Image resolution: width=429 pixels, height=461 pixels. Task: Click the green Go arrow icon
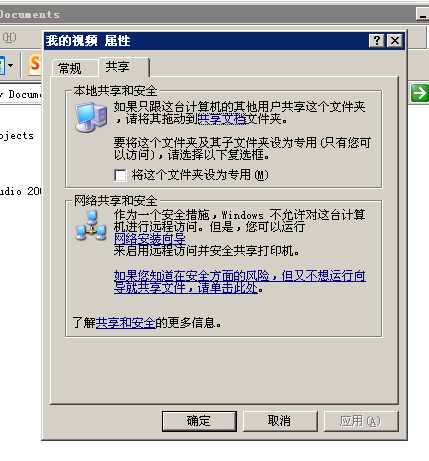[420, 93]
